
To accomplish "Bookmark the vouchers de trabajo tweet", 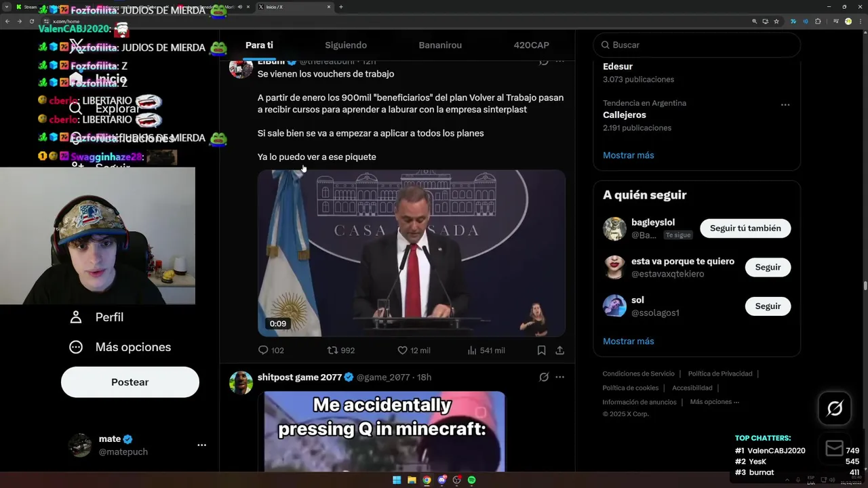I will pos(541,350).
